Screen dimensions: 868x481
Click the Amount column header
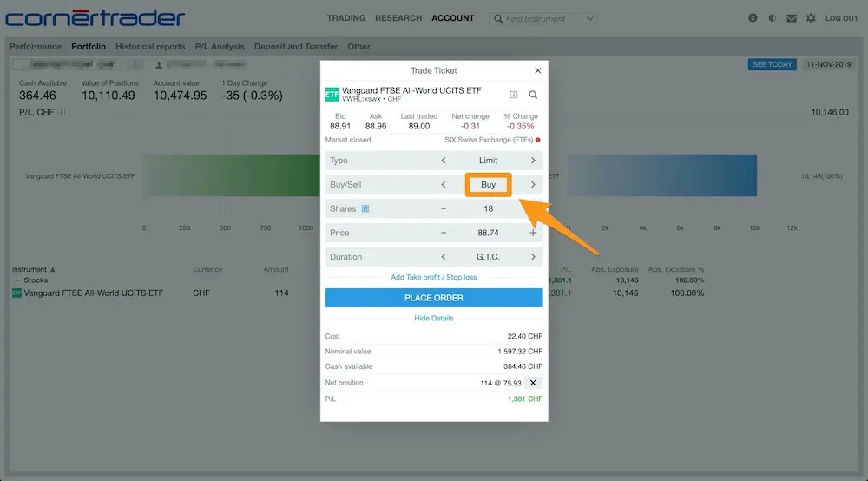276,269
